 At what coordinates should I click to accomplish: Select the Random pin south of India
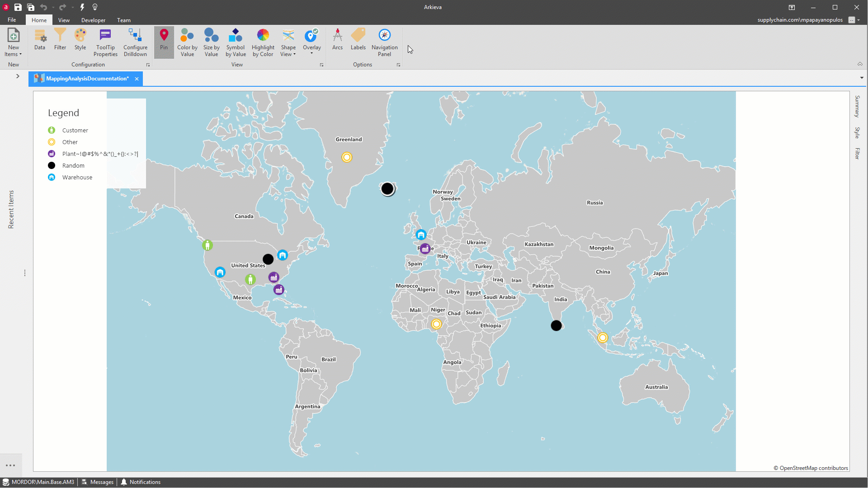pyautogui.click(x=556, y=325)
